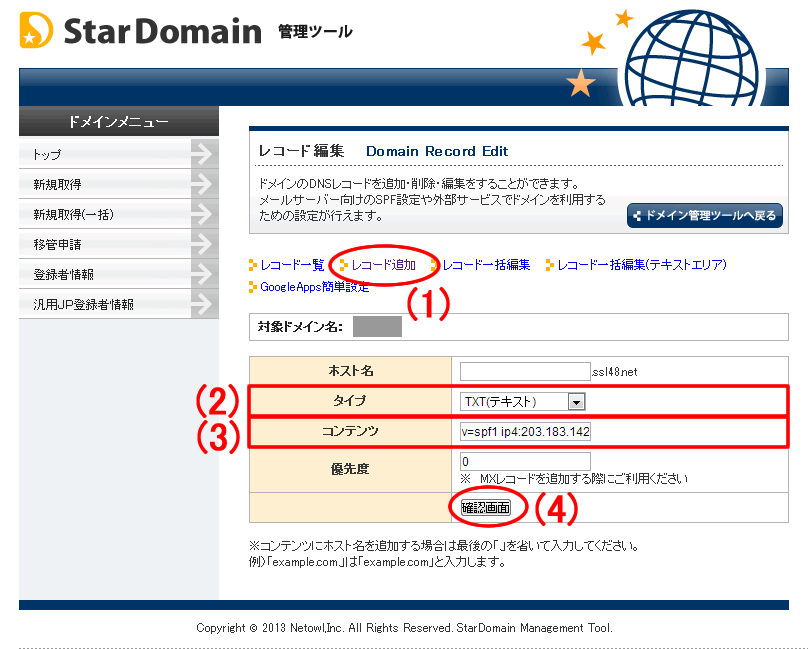This screenshot has height=649, width=808.
Task: Focus the 優先度 input field showing 0
Action: pos(525,461)
